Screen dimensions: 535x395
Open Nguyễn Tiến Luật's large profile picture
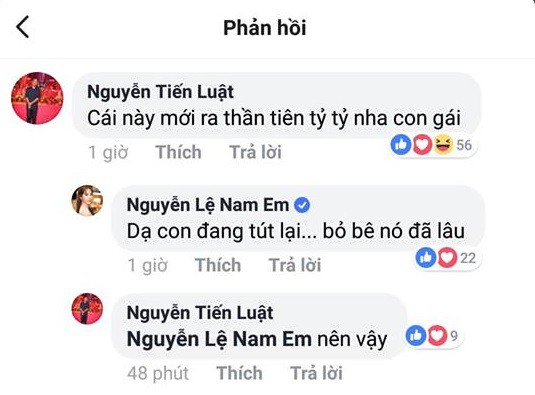click(x=37, y=98)
